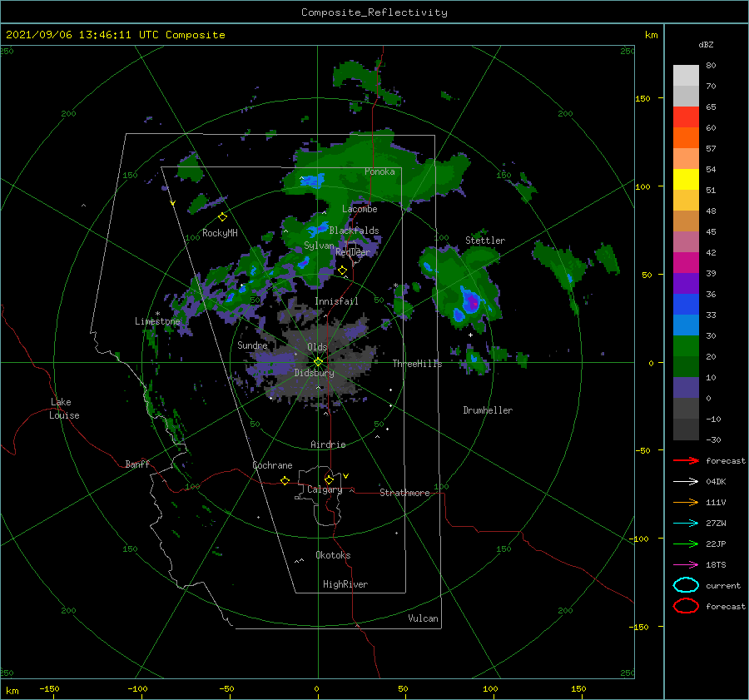Click the ThreeHills label
The height and width of the screenshot is (700, 749).
(417, 364)
